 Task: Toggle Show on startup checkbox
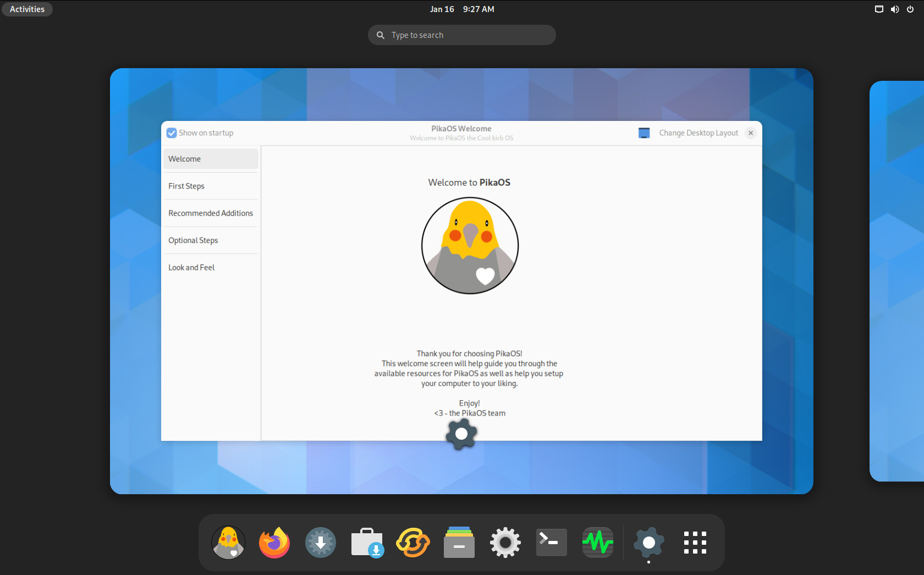tap(172, 133)
